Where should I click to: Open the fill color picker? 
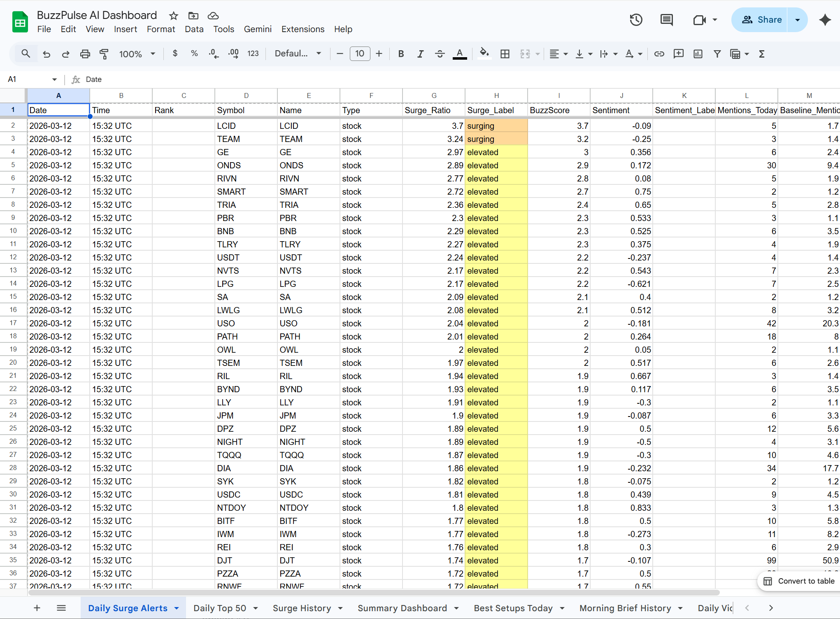(x=484, y=54)
